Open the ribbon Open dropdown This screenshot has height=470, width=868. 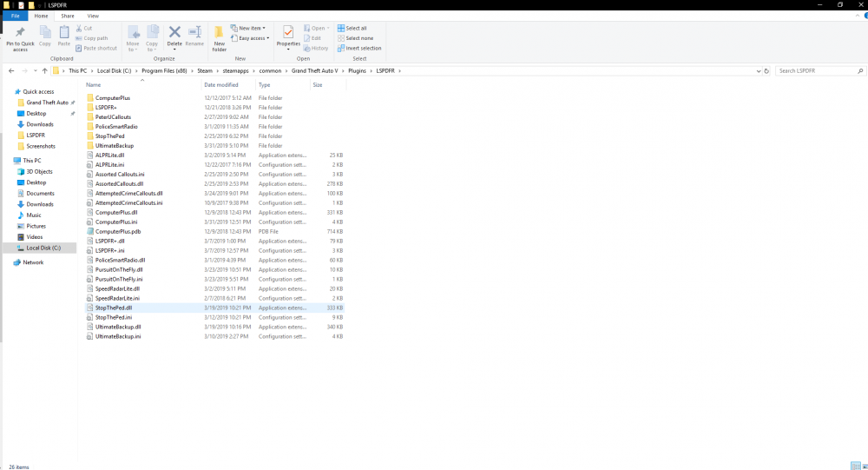pyautogui.click(x=317, y=29)
